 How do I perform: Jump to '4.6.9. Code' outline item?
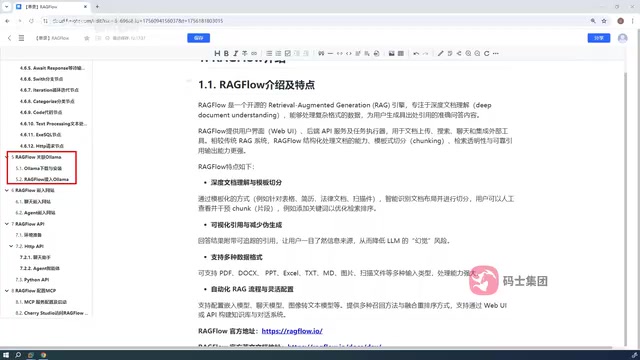click(x=41, y=112)
